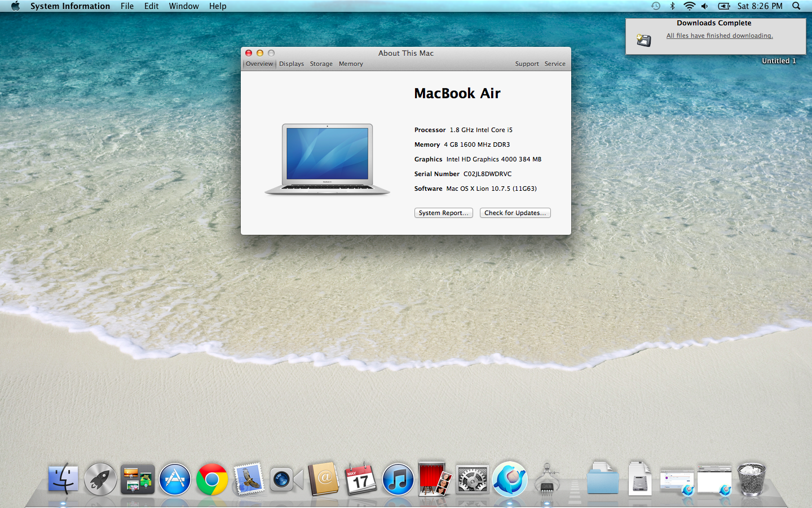
Task: Close the About This Mac window
Action: click(x=249, y=53)
